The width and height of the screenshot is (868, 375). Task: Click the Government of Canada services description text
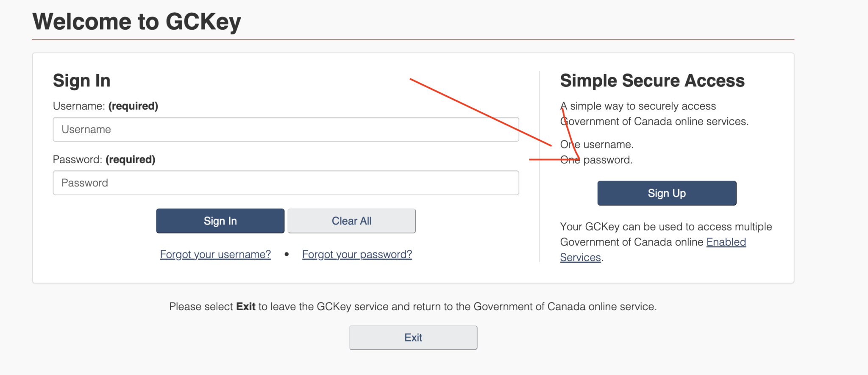click(x=655, y=113)
